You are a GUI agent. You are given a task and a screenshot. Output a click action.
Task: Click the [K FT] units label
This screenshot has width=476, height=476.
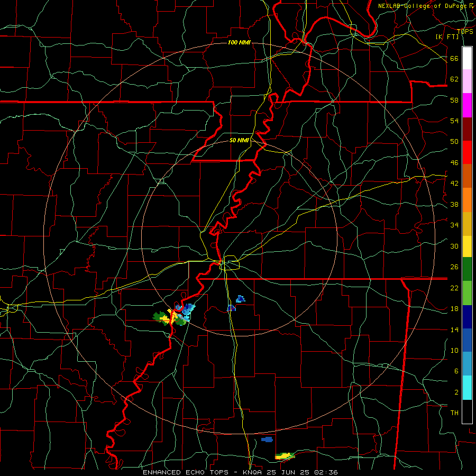(447, 36)
